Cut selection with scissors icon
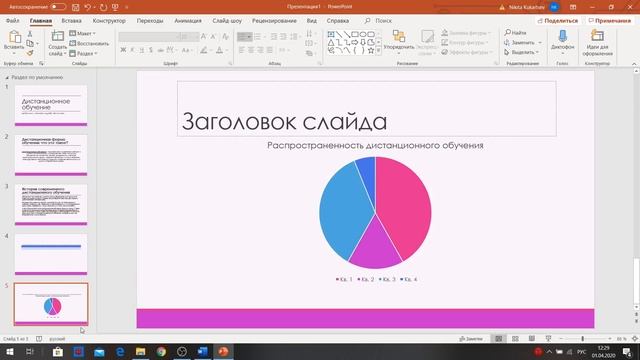This screenshot has height=360, width=640. pyautogui.click(x=30, y=33)
